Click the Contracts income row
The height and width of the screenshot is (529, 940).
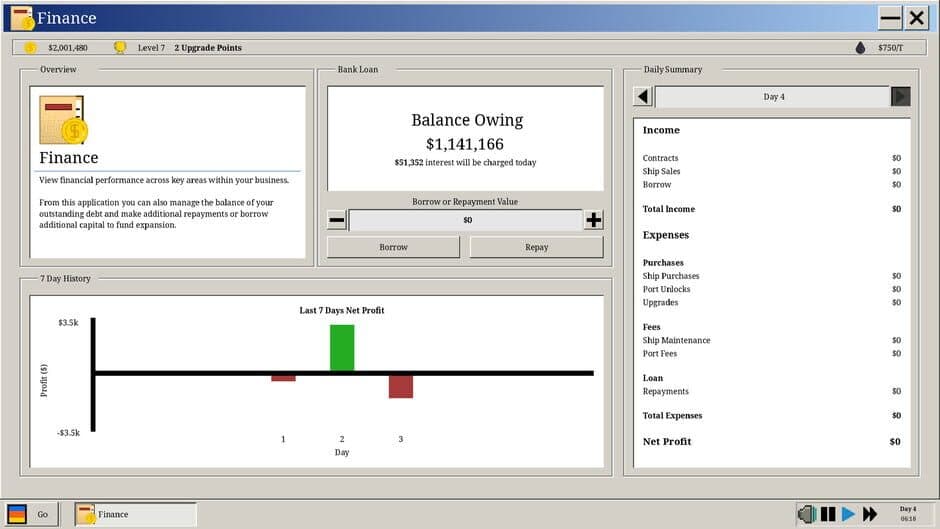pos(772,158)
